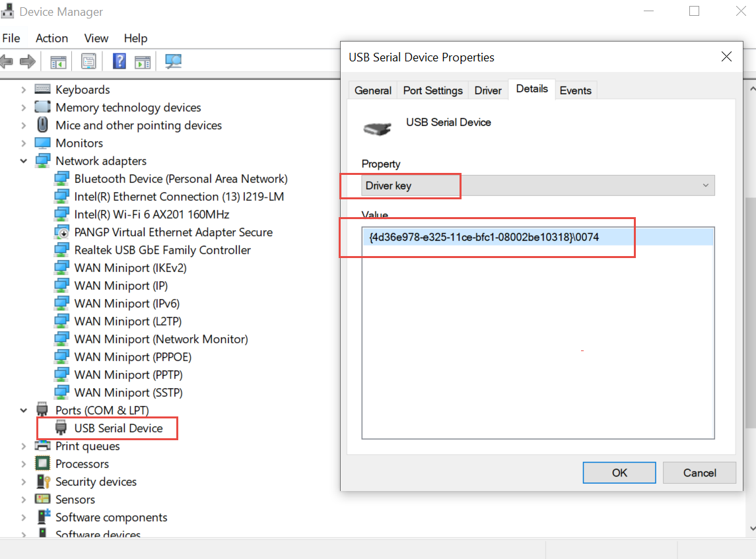Click the Scan for hardware changes icon

click(x=173, y=61)
